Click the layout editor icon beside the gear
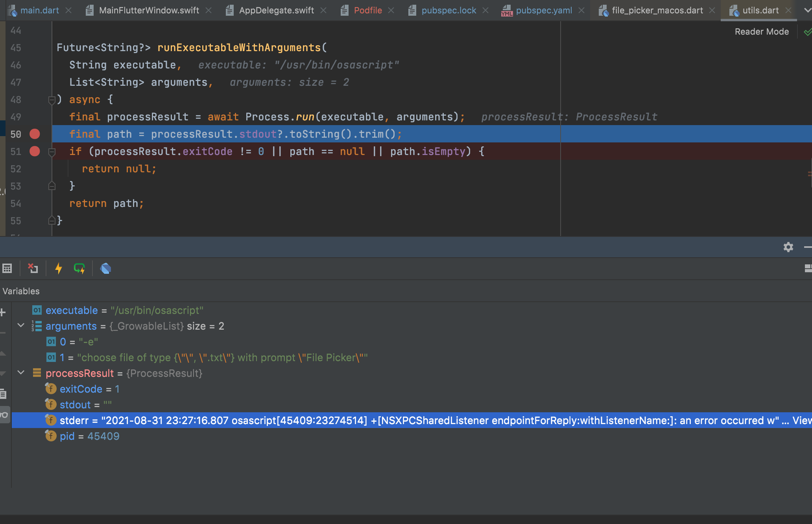This screenshot has height=524, width=812. pos(809,269)
